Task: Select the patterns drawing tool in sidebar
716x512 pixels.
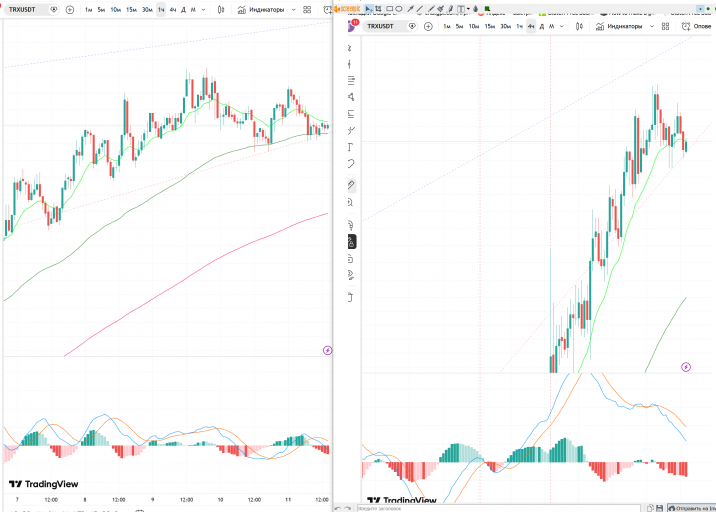Action: pos(351,97)
